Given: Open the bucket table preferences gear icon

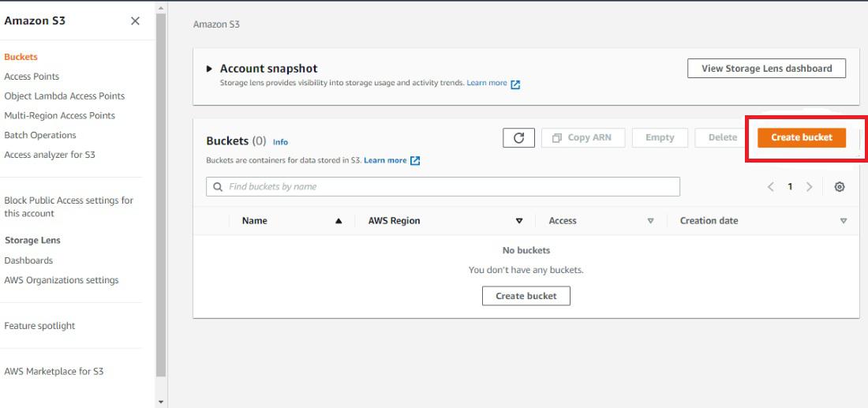Looking at the screenshot, I should click(840, 187).
